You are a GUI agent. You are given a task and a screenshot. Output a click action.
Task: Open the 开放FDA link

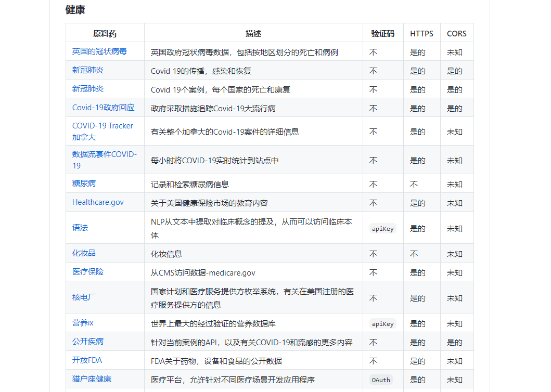click(x=87, y=360)
